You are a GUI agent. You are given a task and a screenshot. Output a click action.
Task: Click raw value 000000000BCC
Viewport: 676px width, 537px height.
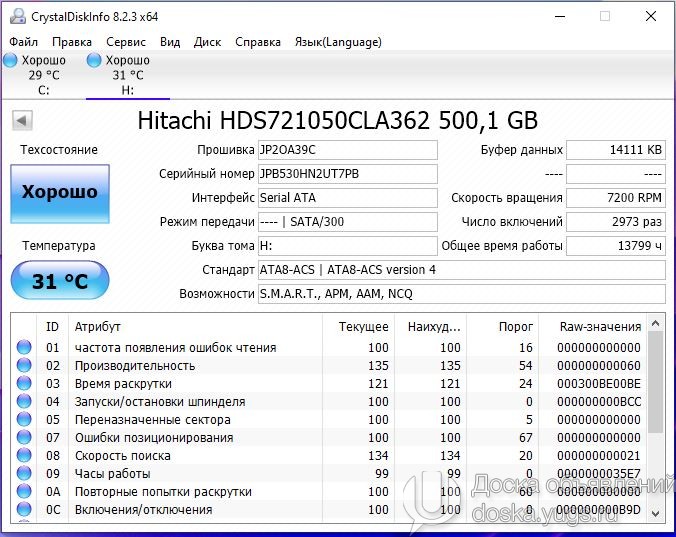[x=598, y=402]
